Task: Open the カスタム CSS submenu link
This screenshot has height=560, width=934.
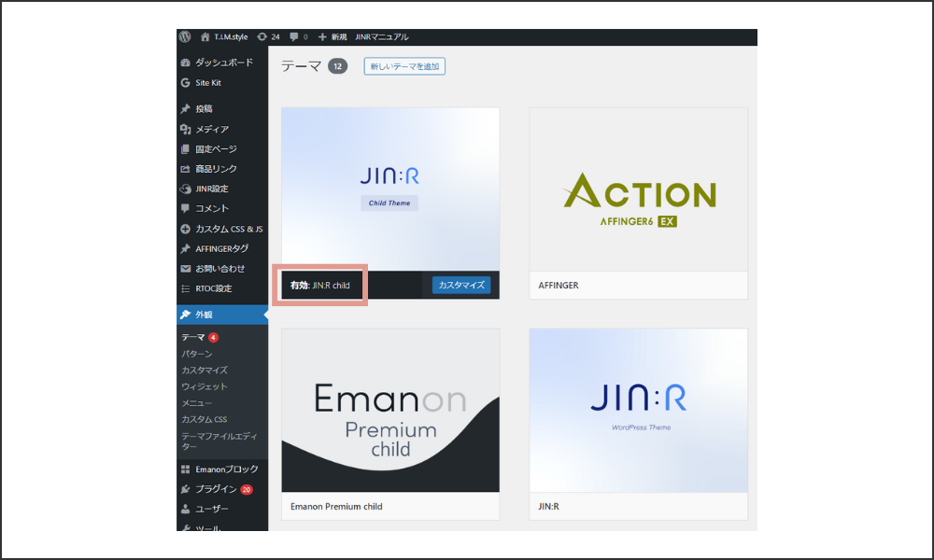Action: pos(205,419)
